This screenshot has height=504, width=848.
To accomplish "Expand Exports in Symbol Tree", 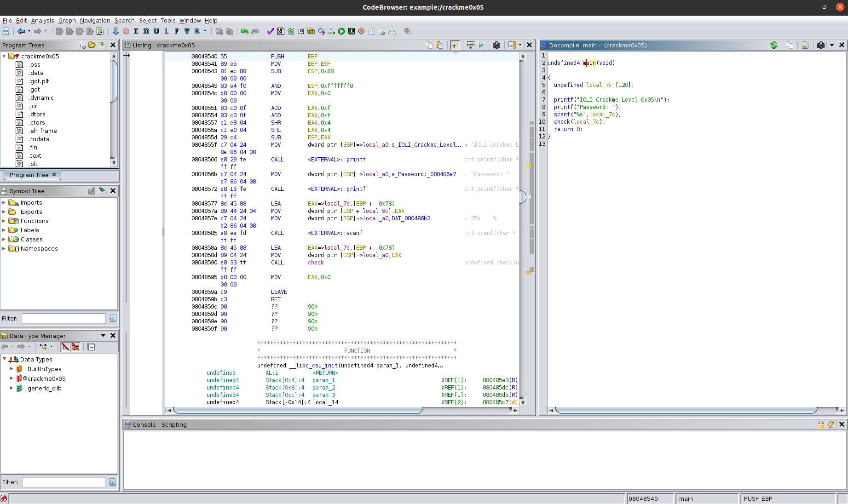I will tap(4, 212).
